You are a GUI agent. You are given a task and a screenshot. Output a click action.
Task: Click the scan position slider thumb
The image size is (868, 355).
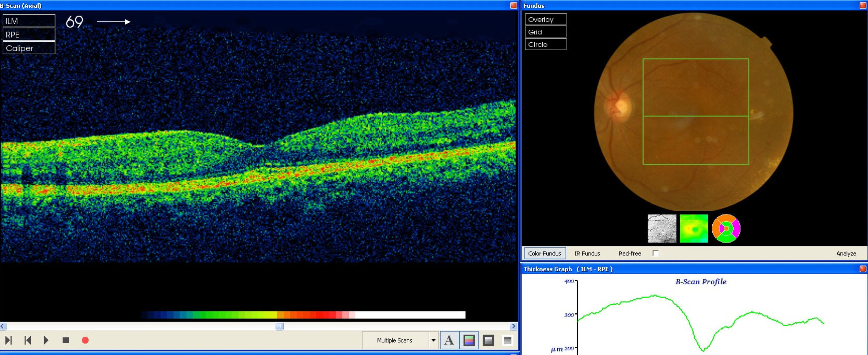click(x=279, y=326)
